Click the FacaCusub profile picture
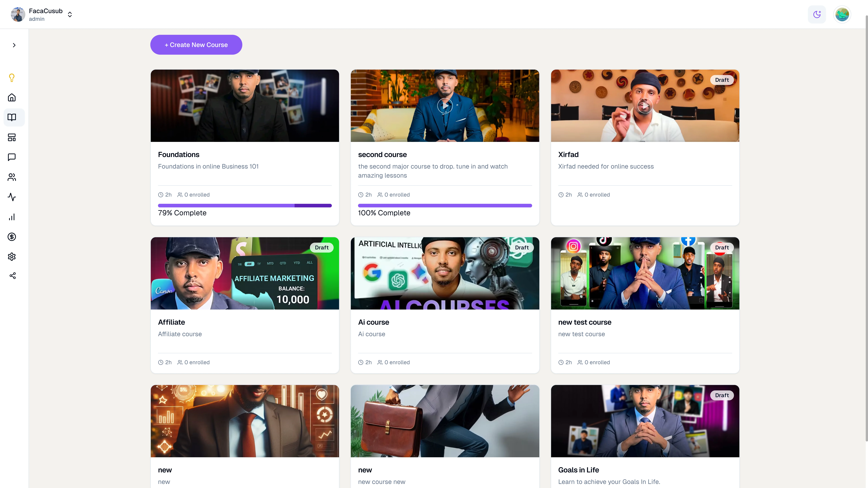 (x=18, y=14)
